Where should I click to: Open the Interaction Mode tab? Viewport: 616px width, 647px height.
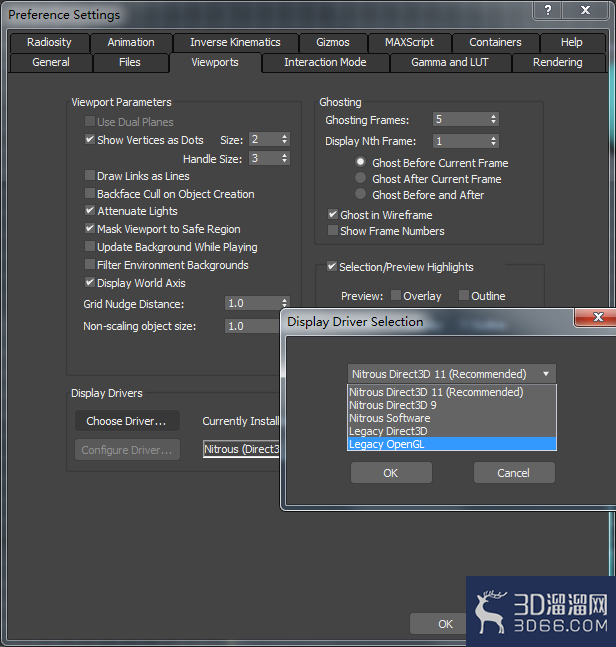tap(325, 62)
